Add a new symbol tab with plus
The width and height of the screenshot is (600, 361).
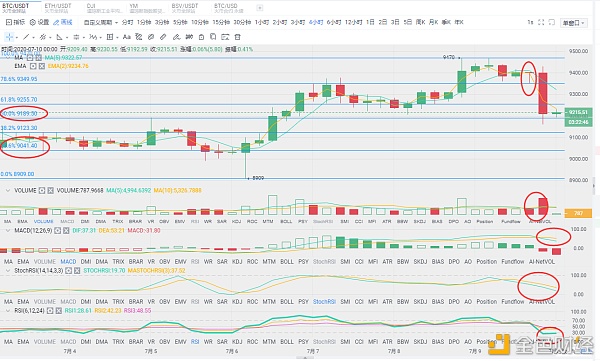pyautogui.click(x=259, y=8)
